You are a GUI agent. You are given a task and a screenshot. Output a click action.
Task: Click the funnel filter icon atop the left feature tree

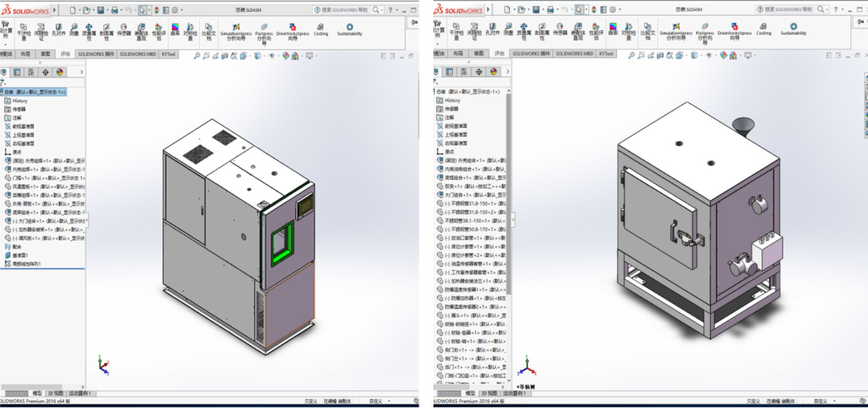[3, 83]
